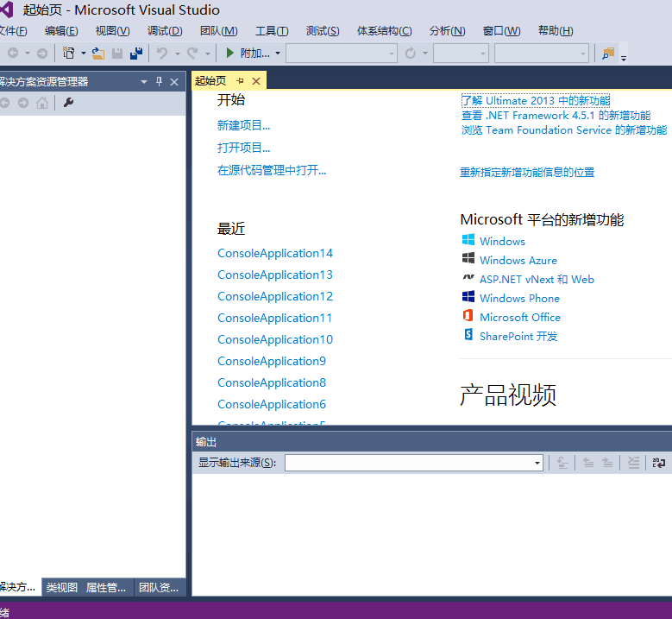Open the File menu
The width and height of the screenshot is (672, 619).
tap(13, 31)
